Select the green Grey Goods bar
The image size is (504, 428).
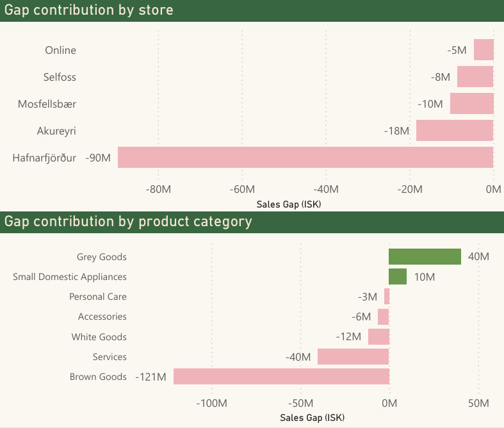(425, 257)
